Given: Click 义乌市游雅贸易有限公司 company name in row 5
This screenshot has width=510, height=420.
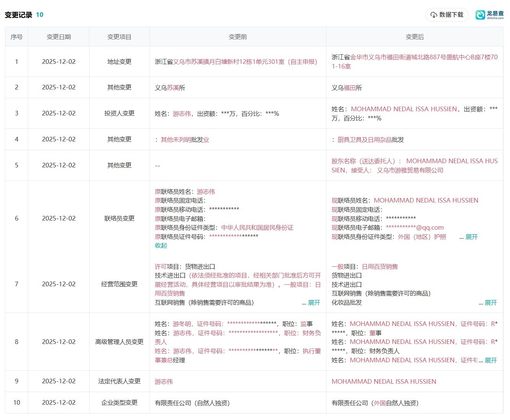Looking at the screenshot, I should [410, 170].
